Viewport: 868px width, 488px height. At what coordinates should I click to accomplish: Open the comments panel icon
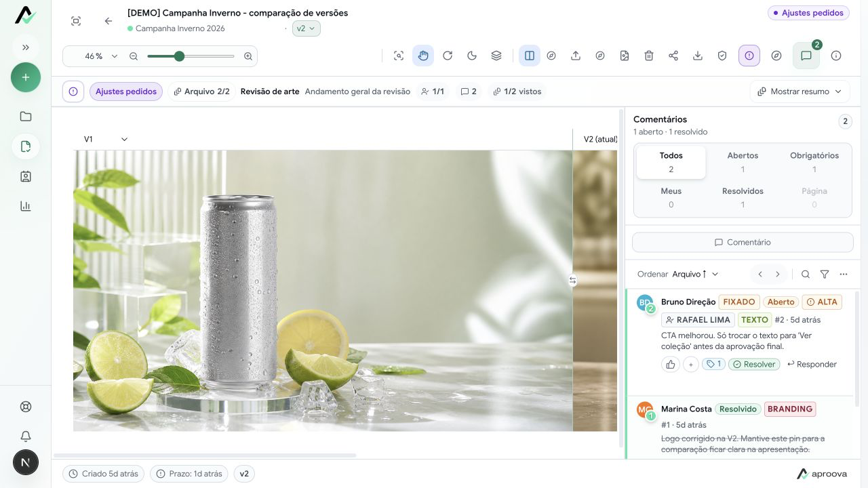click(806, 56)
